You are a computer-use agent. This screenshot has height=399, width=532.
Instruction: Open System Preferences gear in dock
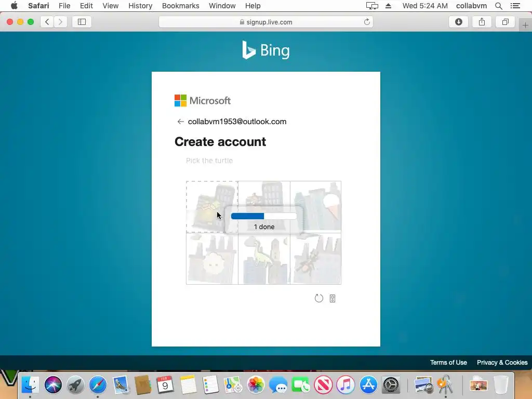(391, 385)
